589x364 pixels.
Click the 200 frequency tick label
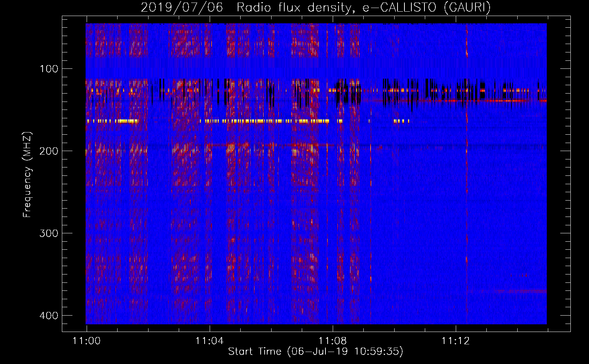(49, 151)
